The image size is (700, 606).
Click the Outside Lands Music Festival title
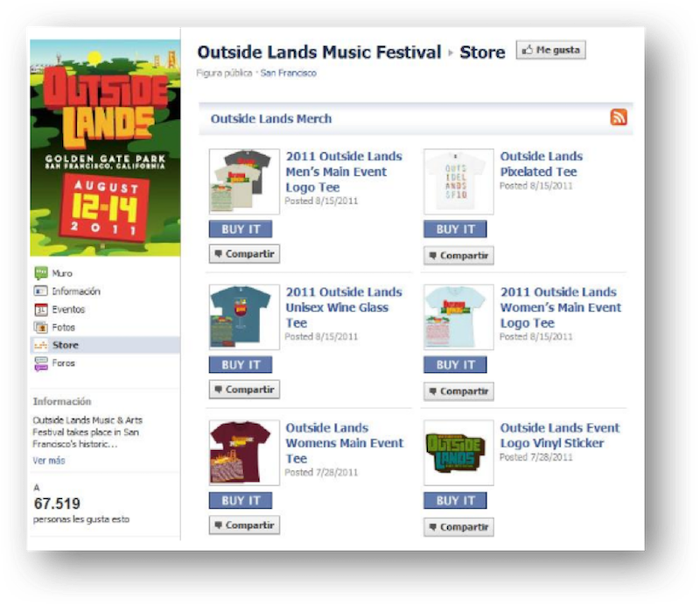[x=319, y=53]
